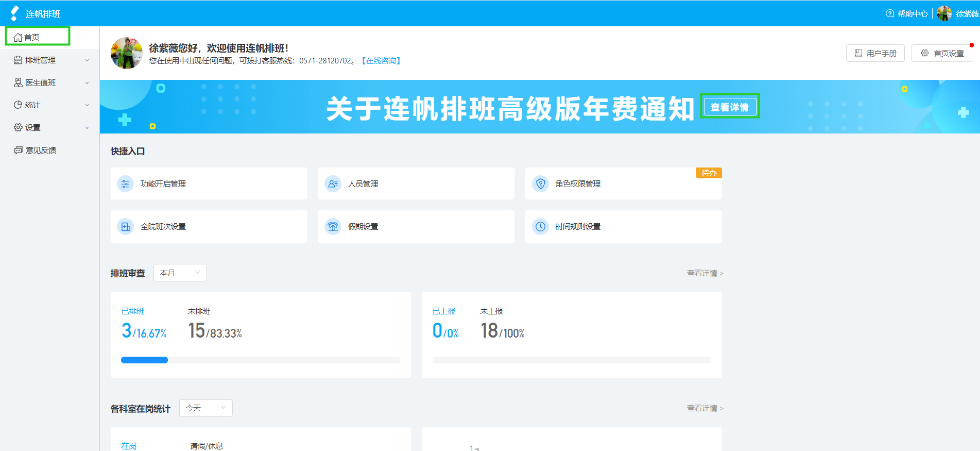Click the clock icon for 时间规则设置
Screen dimensions: 980x451
coord(540,226)
